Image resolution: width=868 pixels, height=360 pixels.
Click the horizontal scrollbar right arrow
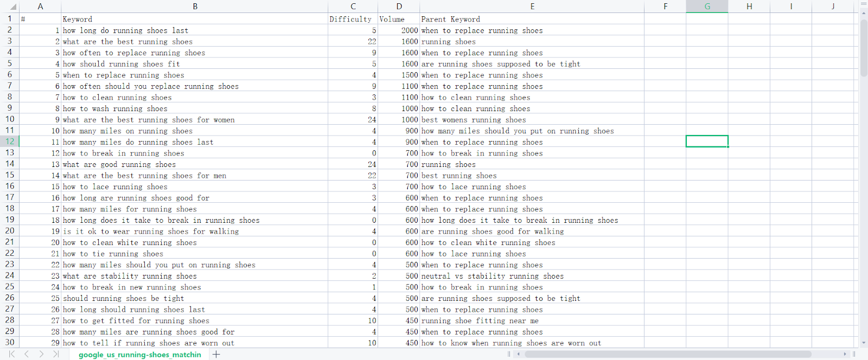tap(845, 354)
